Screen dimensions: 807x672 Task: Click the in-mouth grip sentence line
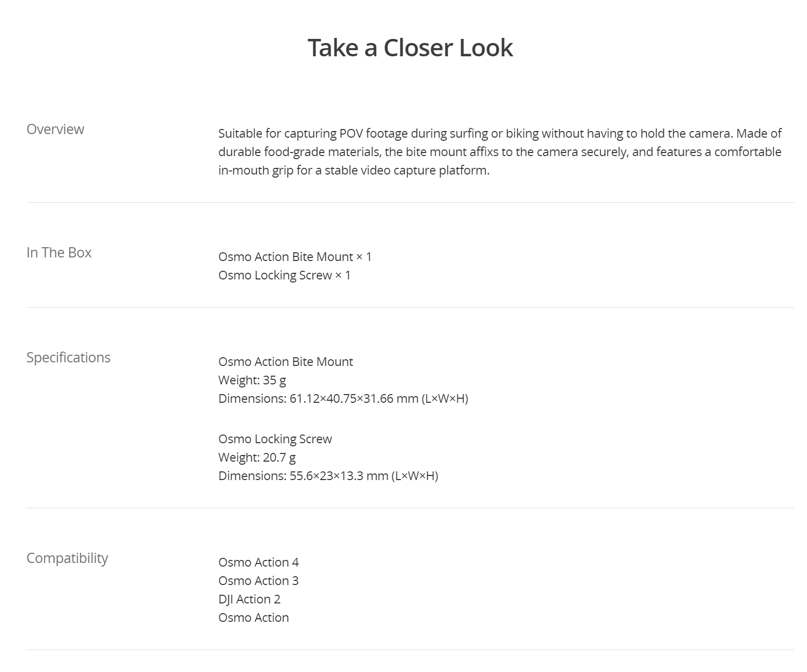[x=354, y=170]
